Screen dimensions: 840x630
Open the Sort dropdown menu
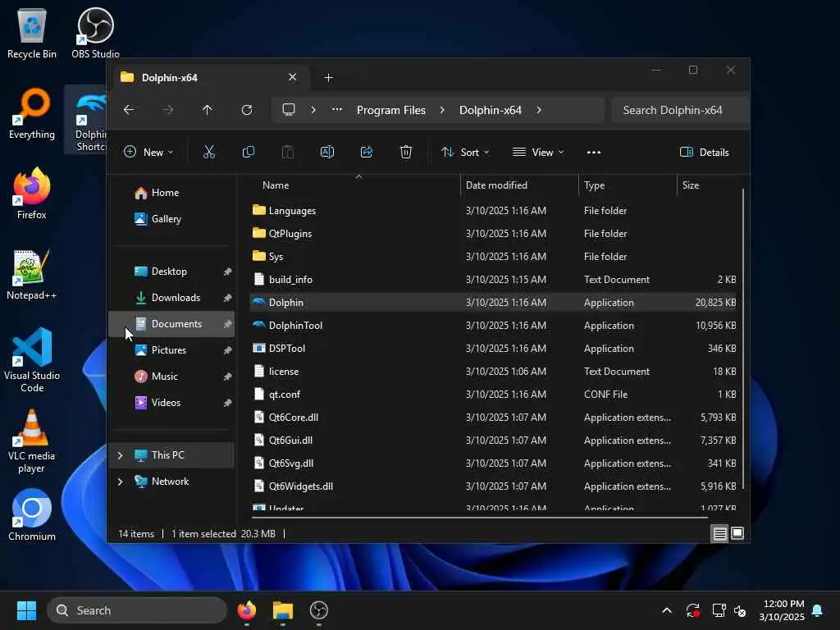[465, 152]
